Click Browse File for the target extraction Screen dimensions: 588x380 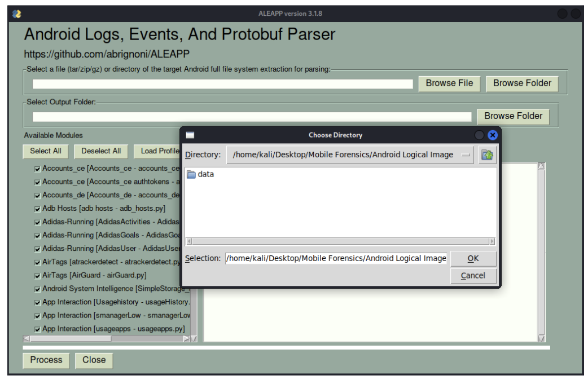(449, 83)
